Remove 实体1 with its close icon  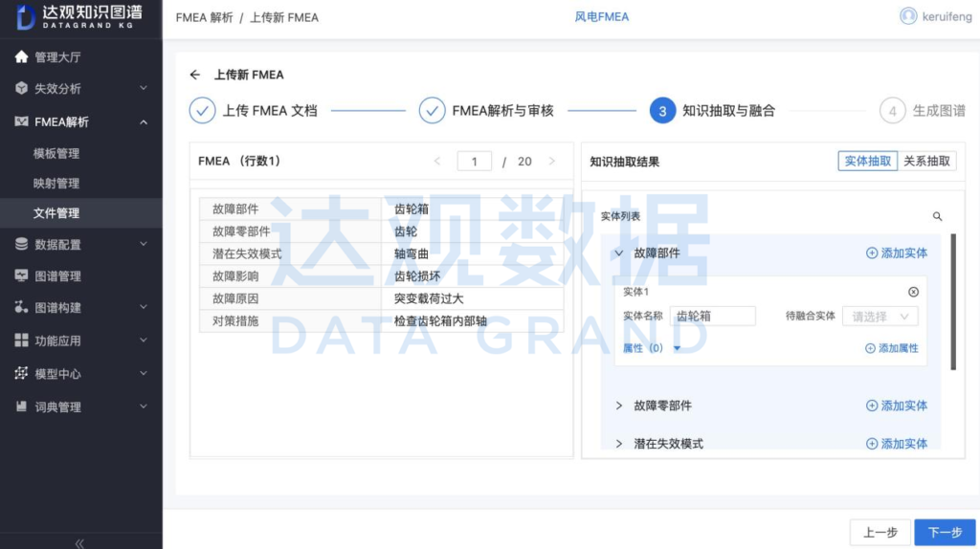913,292
